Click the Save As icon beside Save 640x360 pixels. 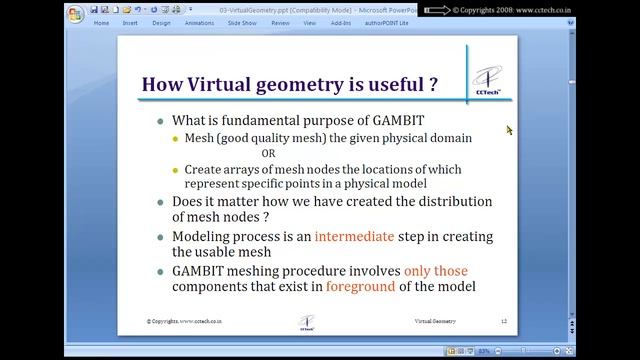[x=104, y=9]
